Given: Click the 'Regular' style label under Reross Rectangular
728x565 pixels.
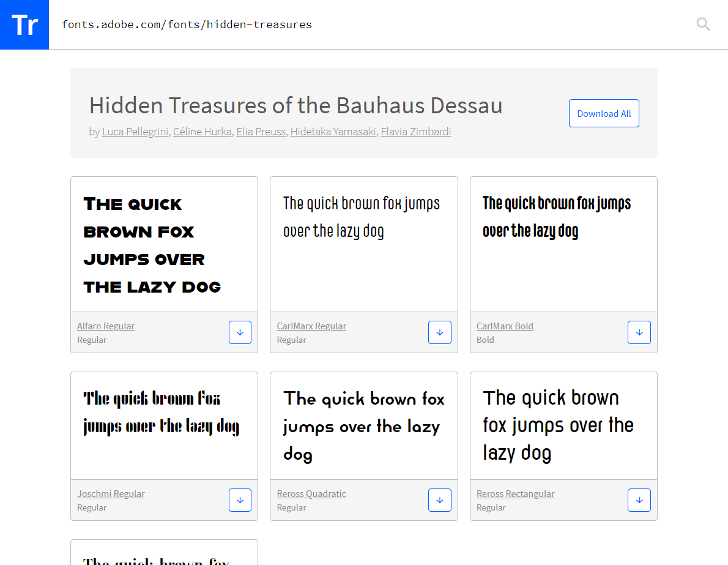Looking at the screenshot, I should (491, 507).
